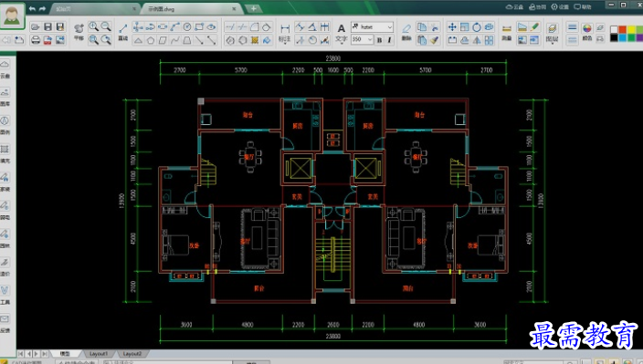Close the 示例图.dwg tab
Screen dimensions: 643x364
coord(235,8)
